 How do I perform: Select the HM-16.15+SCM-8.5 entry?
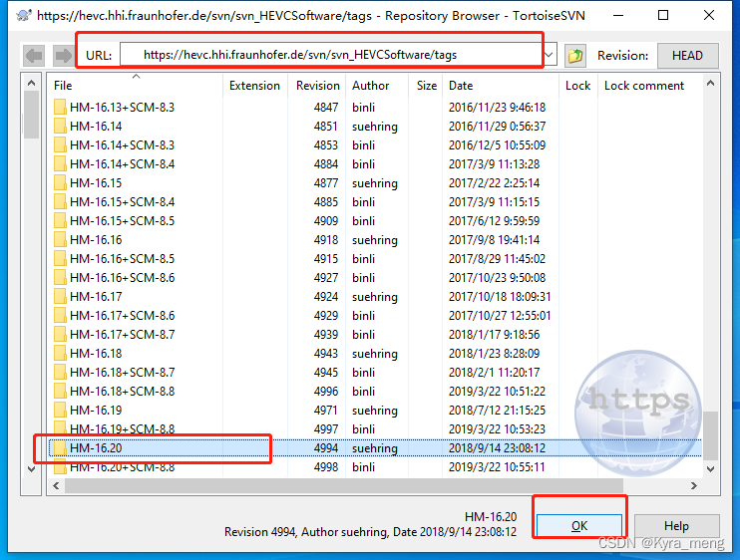coord(123,220)
